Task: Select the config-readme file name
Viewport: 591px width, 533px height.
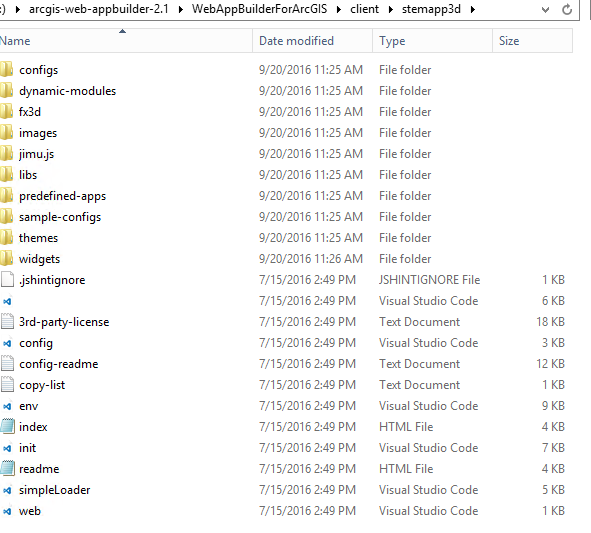Action: 58,364
